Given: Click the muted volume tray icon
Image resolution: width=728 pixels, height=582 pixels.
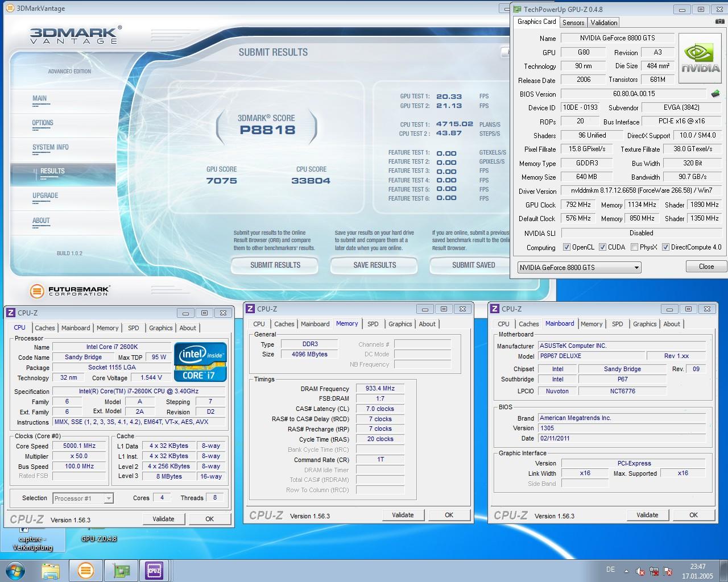Looking at the screenshot, I should pos(640,571).
